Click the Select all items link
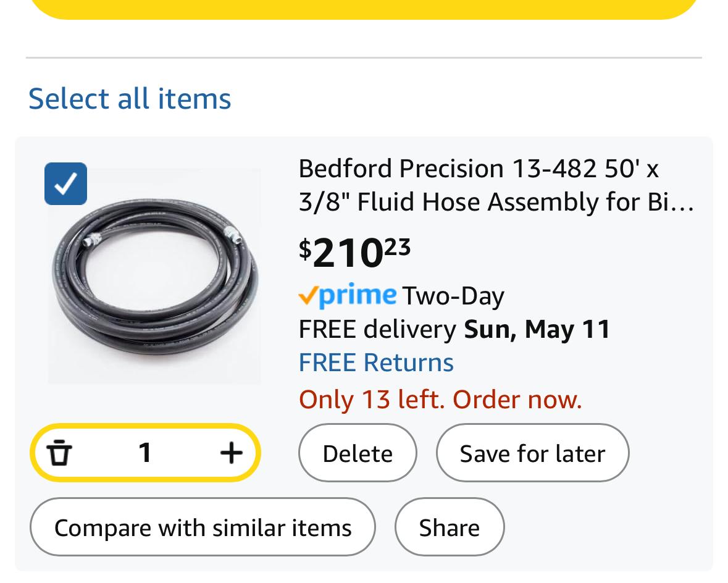This screenshot has width=728, height=583. [130, 99]
